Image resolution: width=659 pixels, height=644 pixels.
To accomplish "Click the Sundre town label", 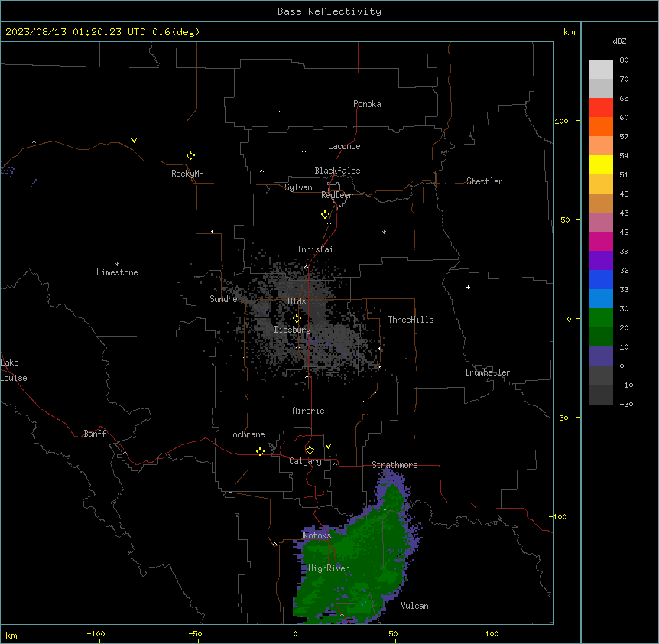I will click(x=223, y=299).
